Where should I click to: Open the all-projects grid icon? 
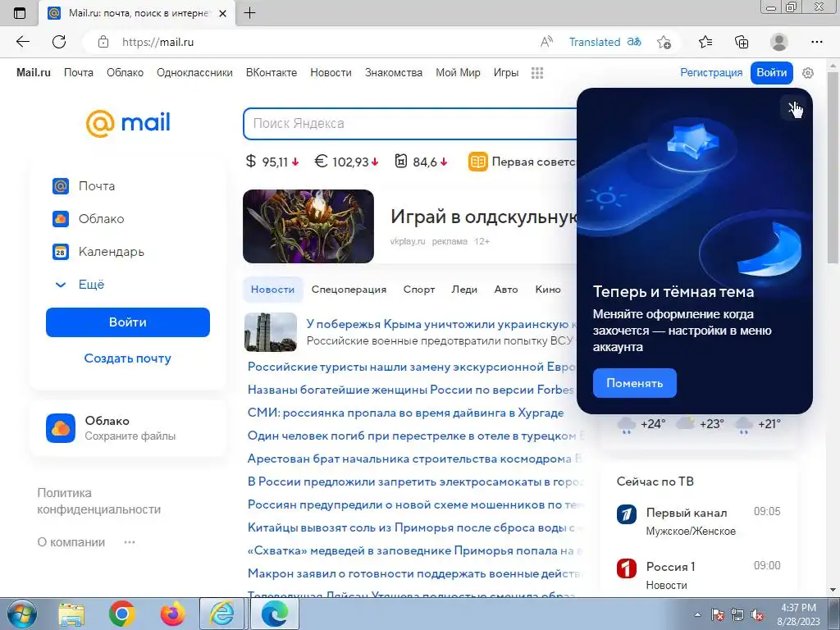pyautogui.click(x=537, y=73)
